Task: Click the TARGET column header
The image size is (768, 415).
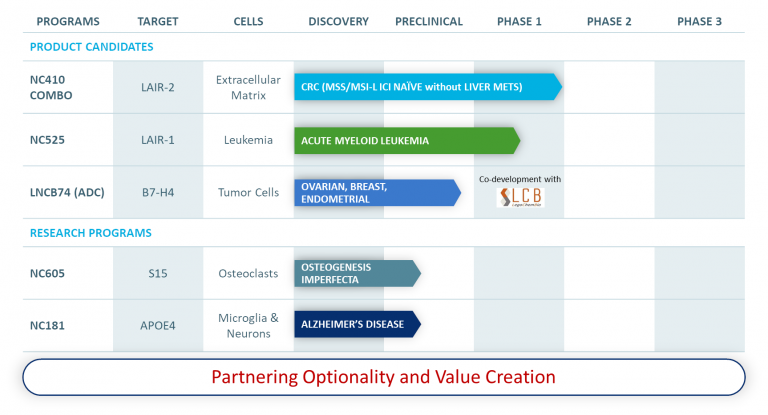Action: tap(158, 22)
